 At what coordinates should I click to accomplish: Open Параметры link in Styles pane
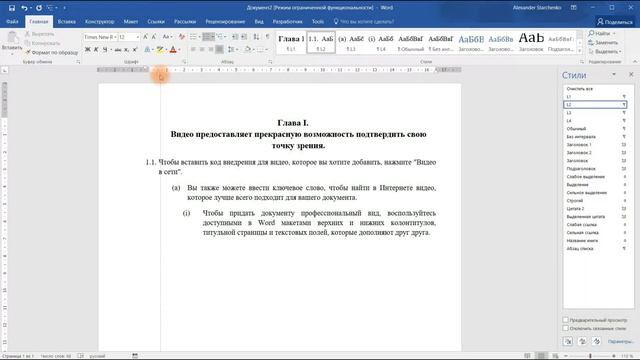pos(620,341)
